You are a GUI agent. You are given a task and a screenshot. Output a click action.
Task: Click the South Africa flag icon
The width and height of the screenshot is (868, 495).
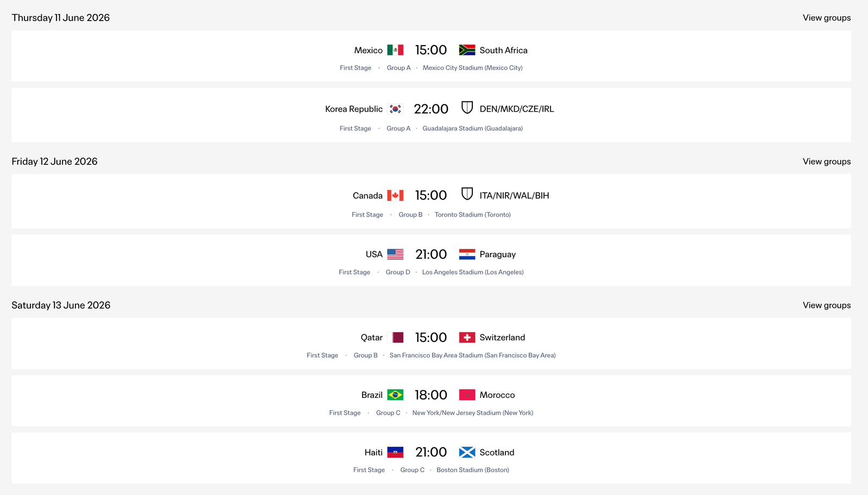[x=467, y=50]
